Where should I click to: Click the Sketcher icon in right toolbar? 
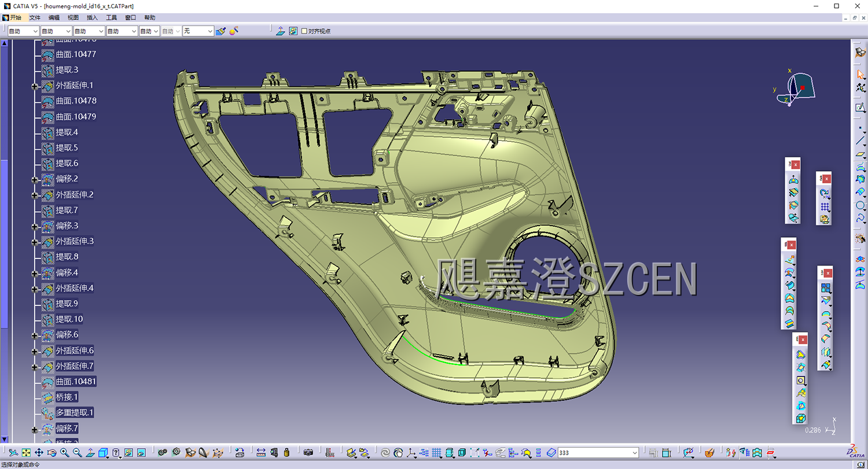(x=860, y=108)
